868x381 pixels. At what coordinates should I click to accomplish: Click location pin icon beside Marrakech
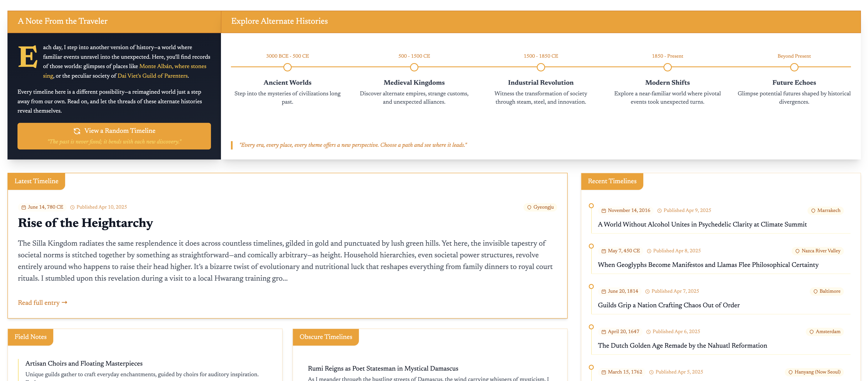click(x=813, y=211)
